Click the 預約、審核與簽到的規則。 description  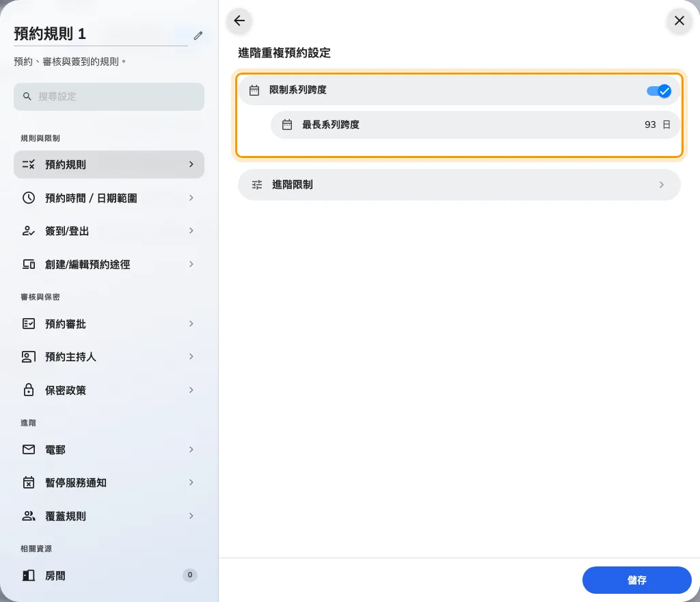point(70,62)
